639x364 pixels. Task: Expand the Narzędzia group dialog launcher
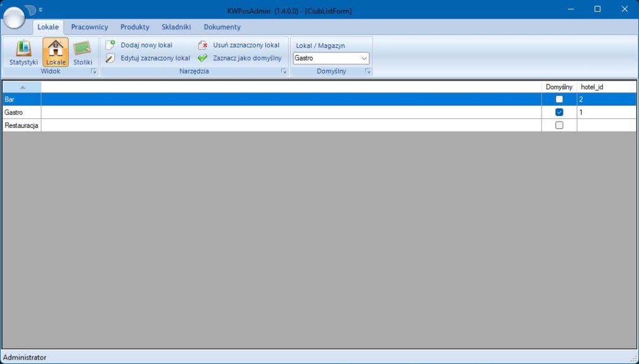283,72
